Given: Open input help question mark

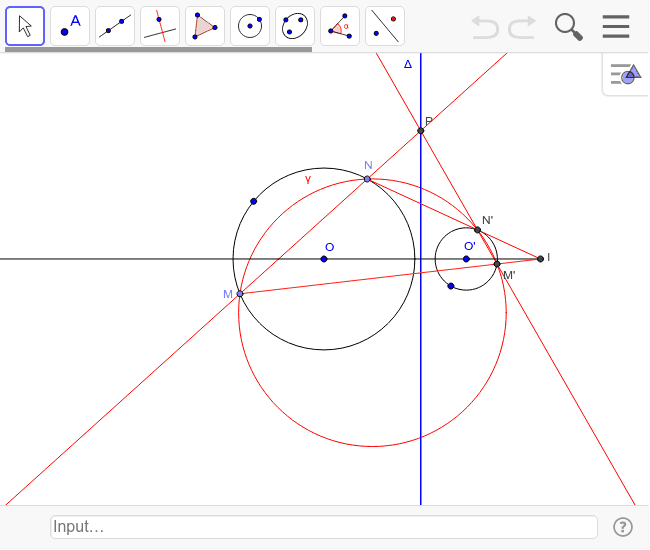Looking at the screenshot, I should [623, 527].
